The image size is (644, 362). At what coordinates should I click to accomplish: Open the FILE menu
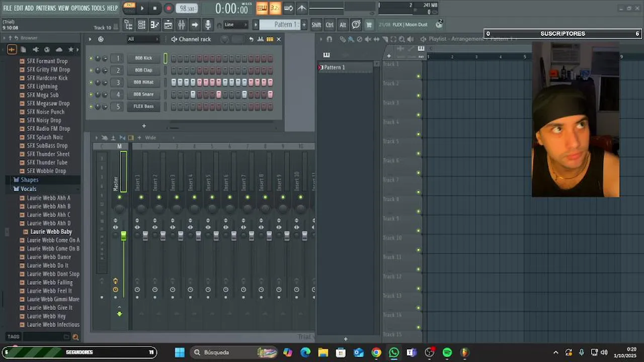(x=7, y=8)
